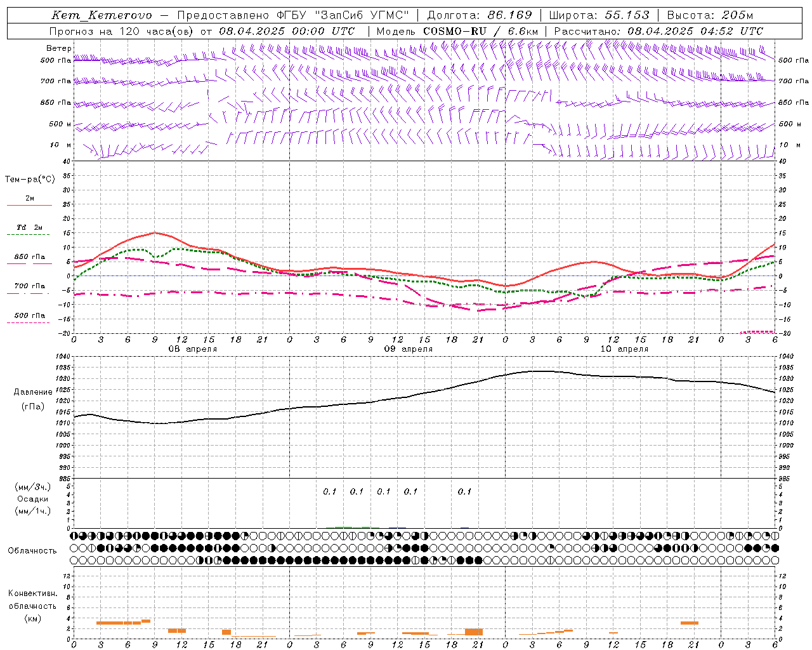Click the 500 гПа temperature legend entry

tap(30, 315)
